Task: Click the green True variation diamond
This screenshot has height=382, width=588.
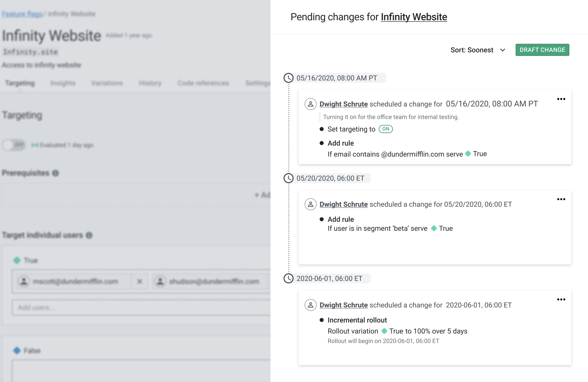Action: point(17,260)
